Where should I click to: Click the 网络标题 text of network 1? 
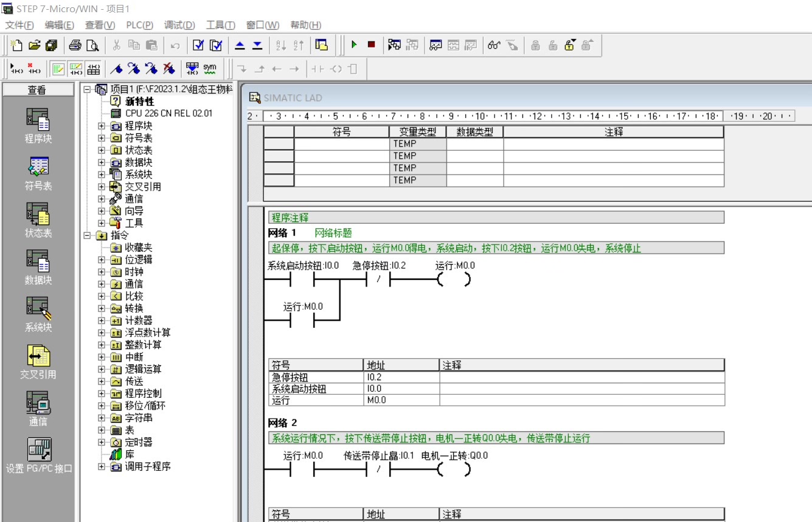(333, 233)
